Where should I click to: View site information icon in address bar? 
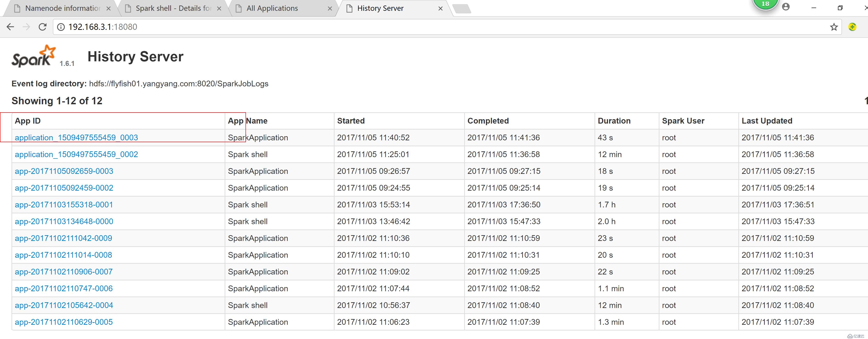(x=61, y=27)
